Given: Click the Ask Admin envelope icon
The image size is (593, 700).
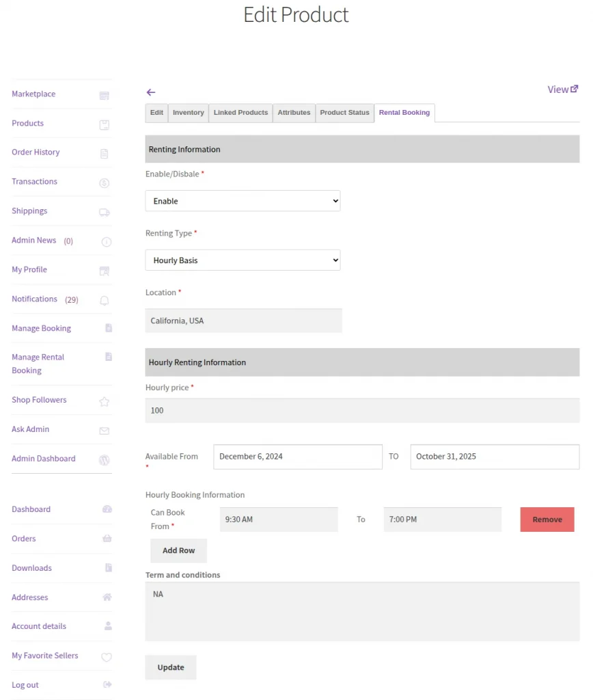Looking at the screenshot, I should click(x=105, y=431).
